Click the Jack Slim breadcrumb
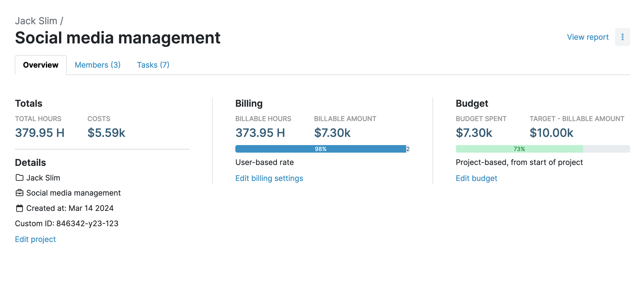 [36, 21]
